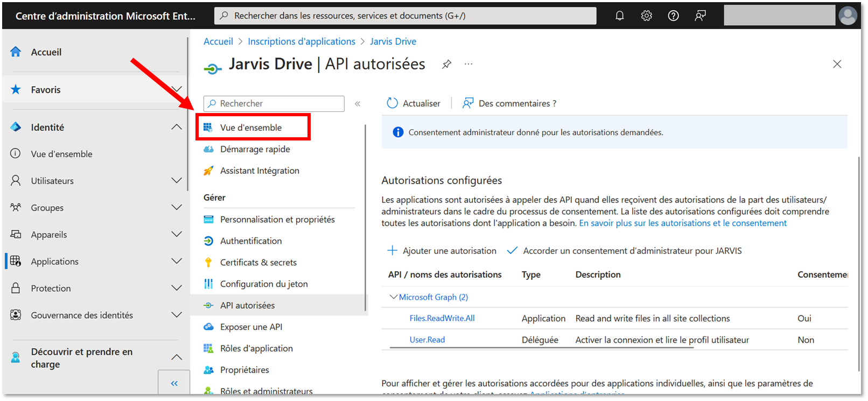Click the Accueil home icon
Screen dimensions: 868x401
click(16, 52)
